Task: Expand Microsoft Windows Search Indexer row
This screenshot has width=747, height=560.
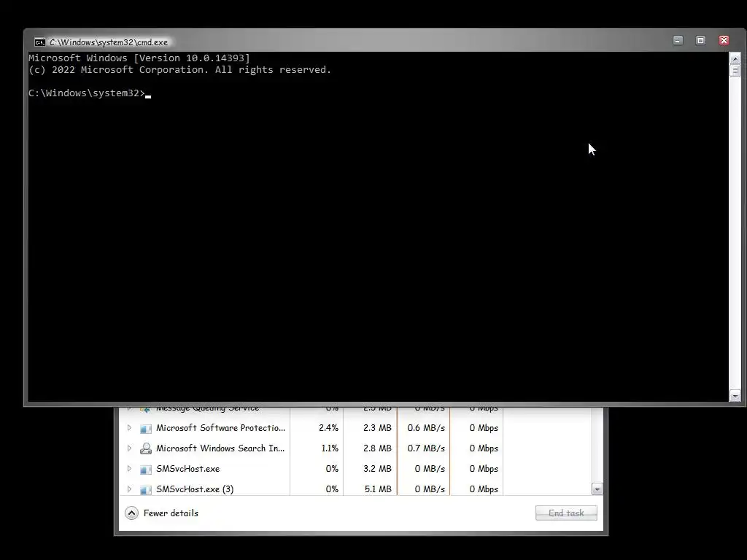Action: [129, 448]
